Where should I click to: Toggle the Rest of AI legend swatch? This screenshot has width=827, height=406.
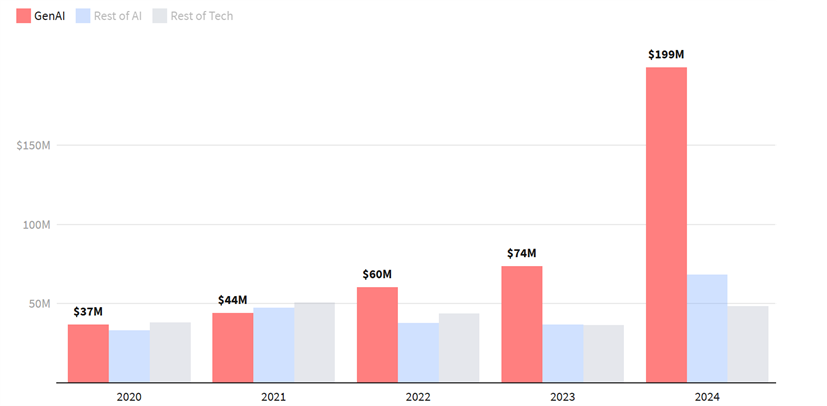(83, 16)
